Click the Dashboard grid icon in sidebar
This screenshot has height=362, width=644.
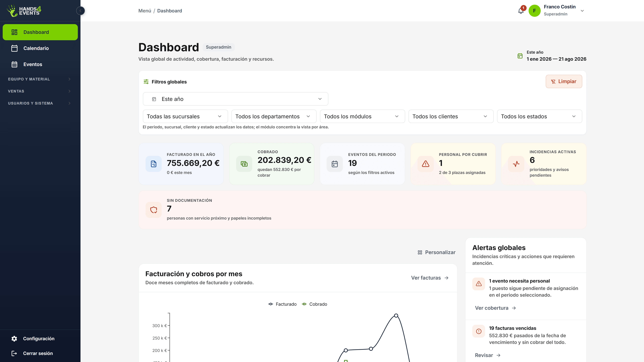click(14, 32)
